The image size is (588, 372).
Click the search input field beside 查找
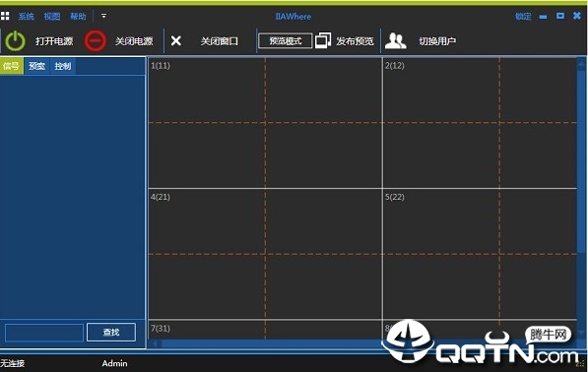[44, 333]
